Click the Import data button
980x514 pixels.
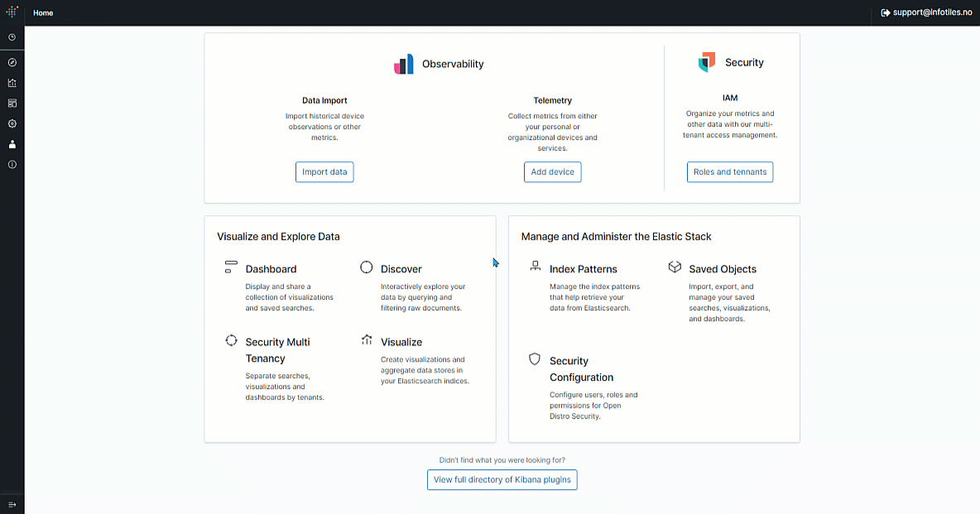pyautogui.click(x=324, y=172)
